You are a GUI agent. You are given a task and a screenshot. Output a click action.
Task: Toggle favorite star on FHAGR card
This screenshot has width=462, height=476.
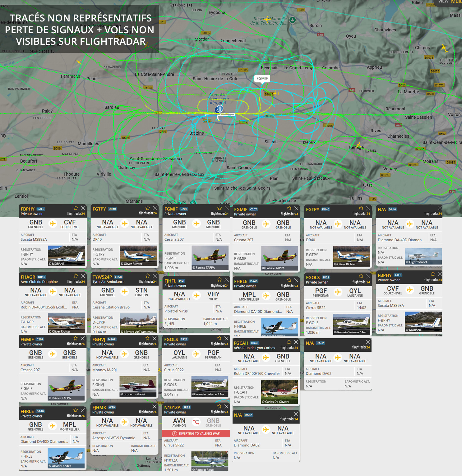(x=76, y=276)
